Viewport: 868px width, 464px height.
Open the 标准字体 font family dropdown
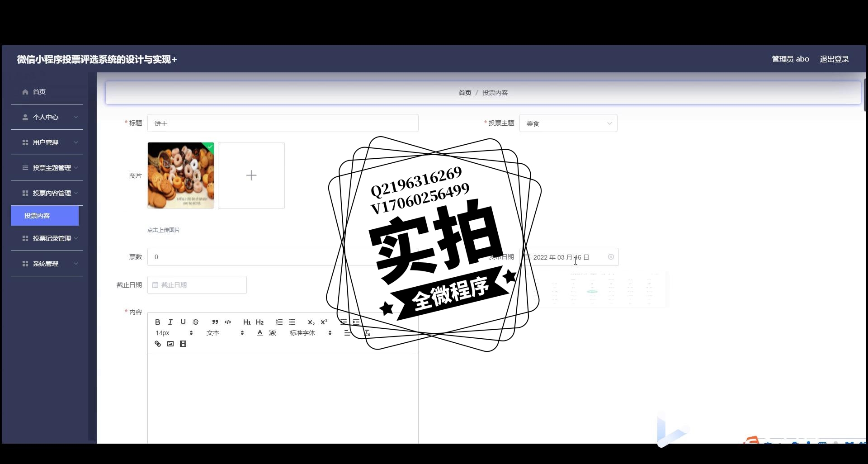coord(311,333)
